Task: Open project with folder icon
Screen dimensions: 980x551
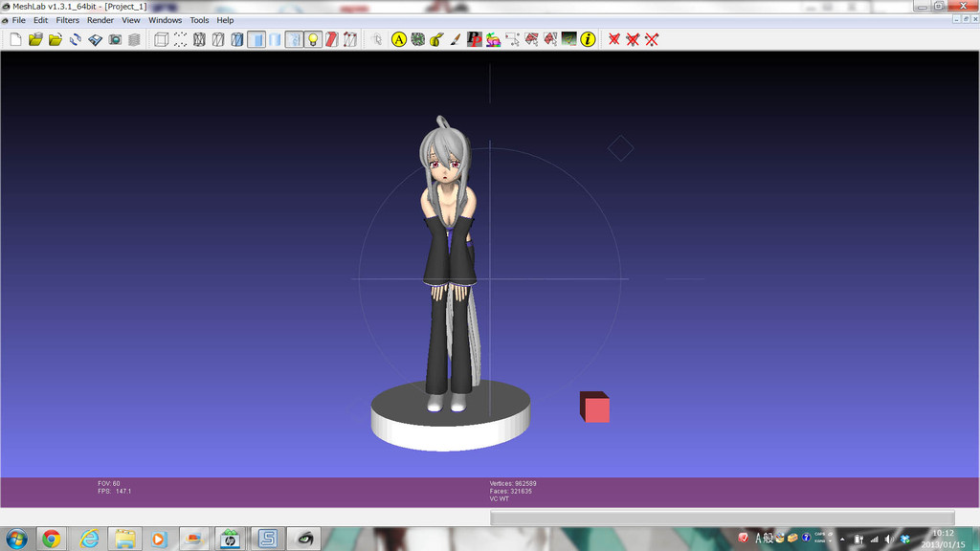Action: [x=35, y=40]
